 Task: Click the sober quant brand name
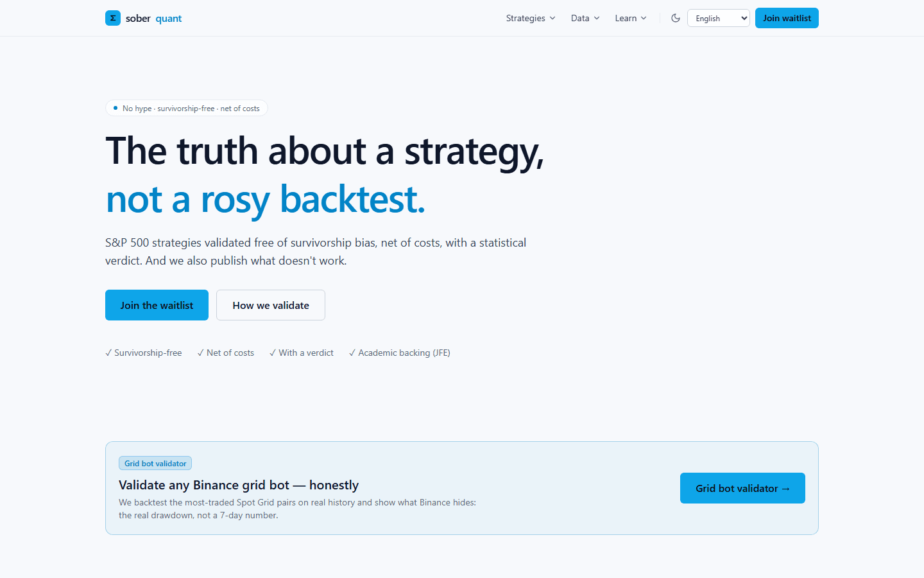coord(154,19)
